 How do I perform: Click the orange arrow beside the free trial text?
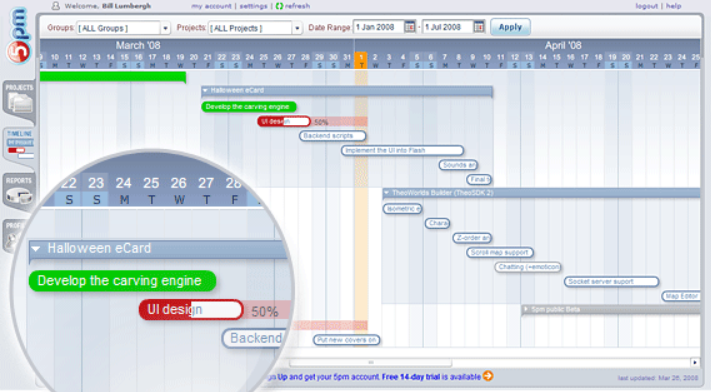488,376
